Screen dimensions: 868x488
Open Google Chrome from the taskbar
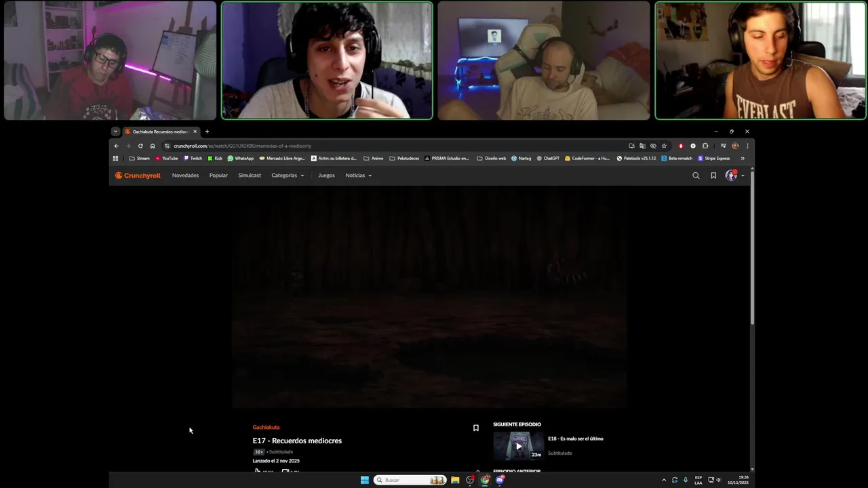(x=485, y=480)
